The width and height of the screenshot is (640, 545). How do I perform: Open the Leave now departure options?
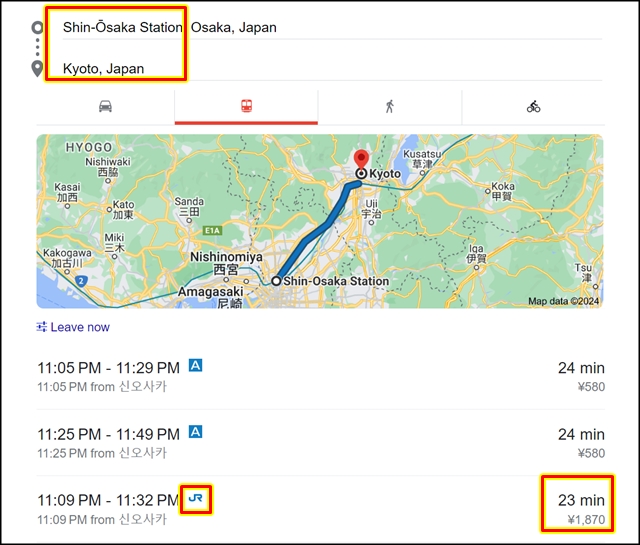pos(73,327)
